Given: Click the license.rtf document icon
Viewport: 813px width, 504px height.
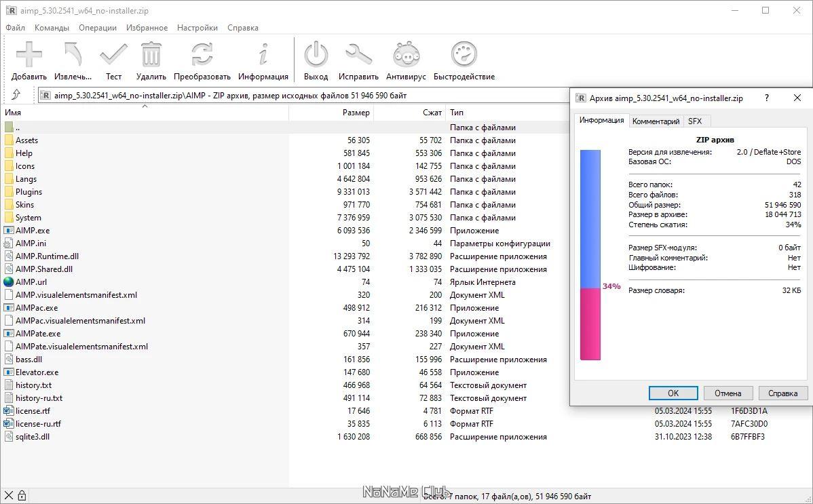Looking at the screenshot, I should (8, 410).
